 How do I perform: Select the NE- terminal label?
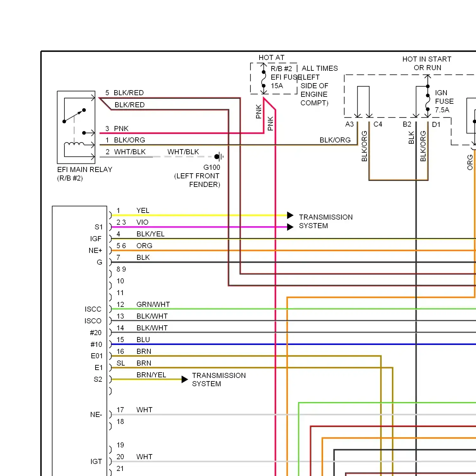click(96, 414)
